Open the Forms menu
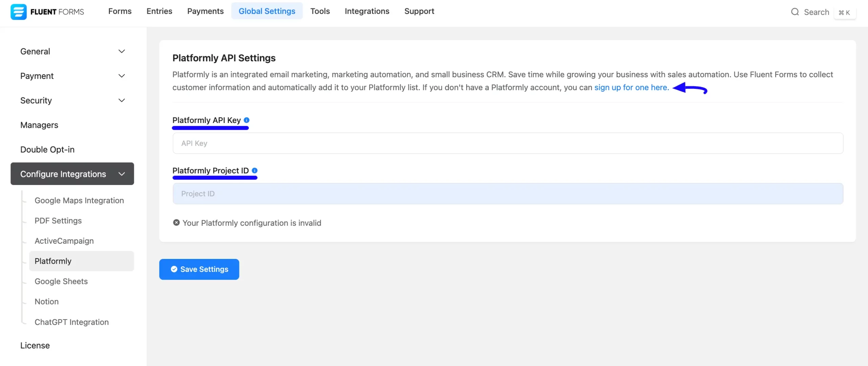868x366 pixels. (120, 11)
